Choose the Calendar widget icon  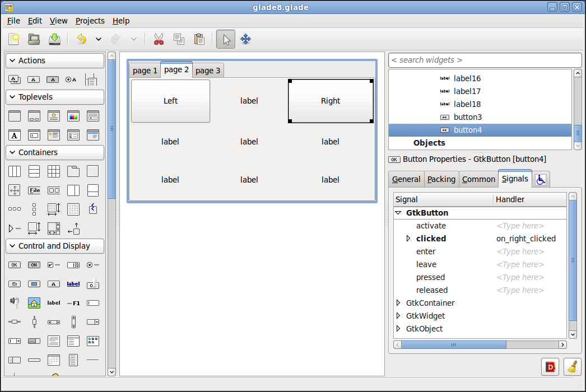point(53,360)
